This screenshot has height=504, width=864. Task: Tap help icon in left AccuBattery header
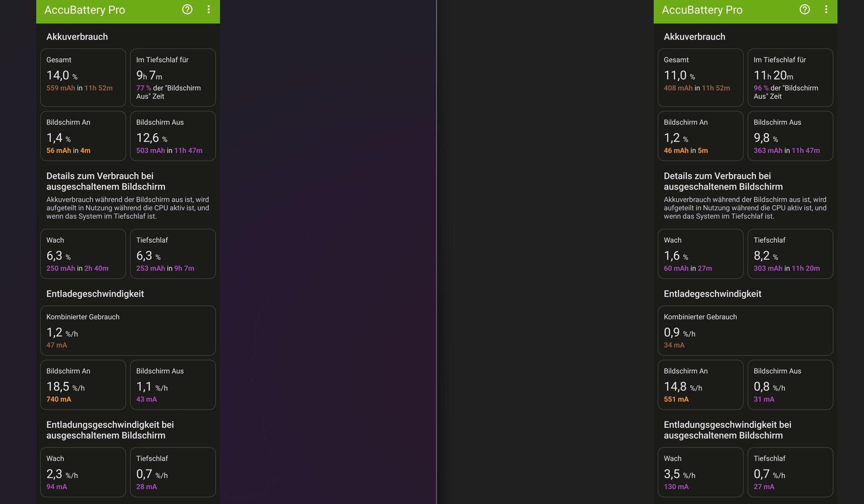click(x=187, y=10)
